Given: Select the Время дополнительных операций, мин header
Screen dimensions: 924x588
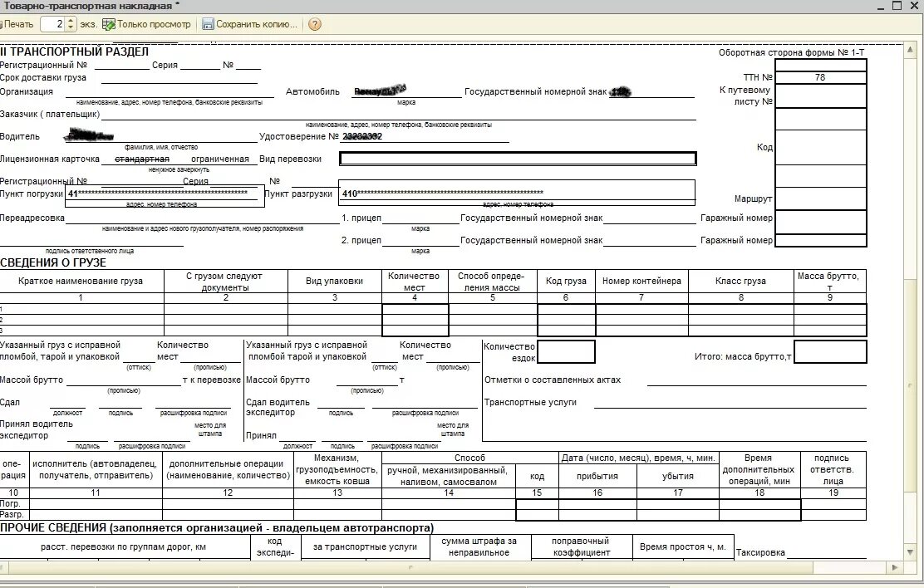Looking at the screenshot, I should tap(759, 469).
